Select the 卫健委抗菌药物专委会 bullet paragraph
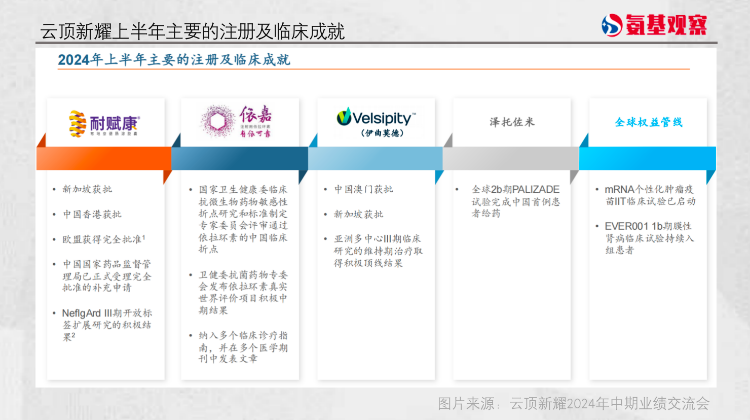 tap(243, 292)
